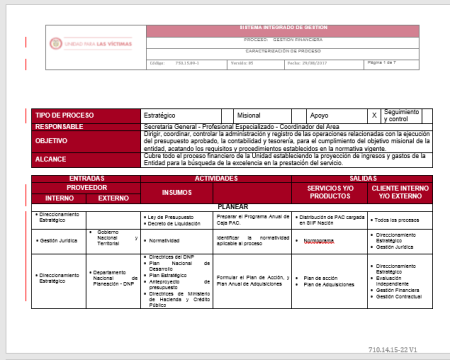Select the SALIDAS column header

click(362, 179)
